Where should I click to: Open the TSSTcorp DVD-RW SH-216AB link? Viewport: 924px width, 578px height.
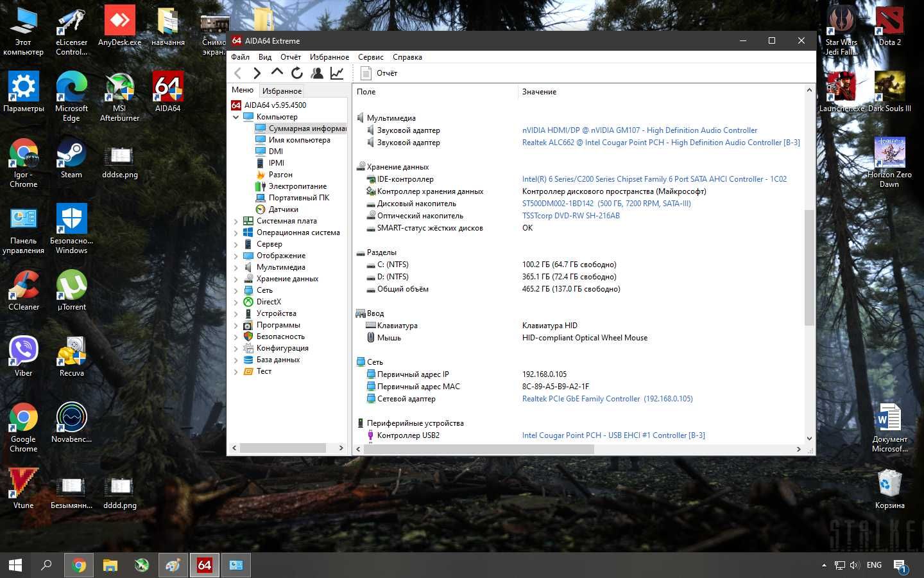(570, 216)
